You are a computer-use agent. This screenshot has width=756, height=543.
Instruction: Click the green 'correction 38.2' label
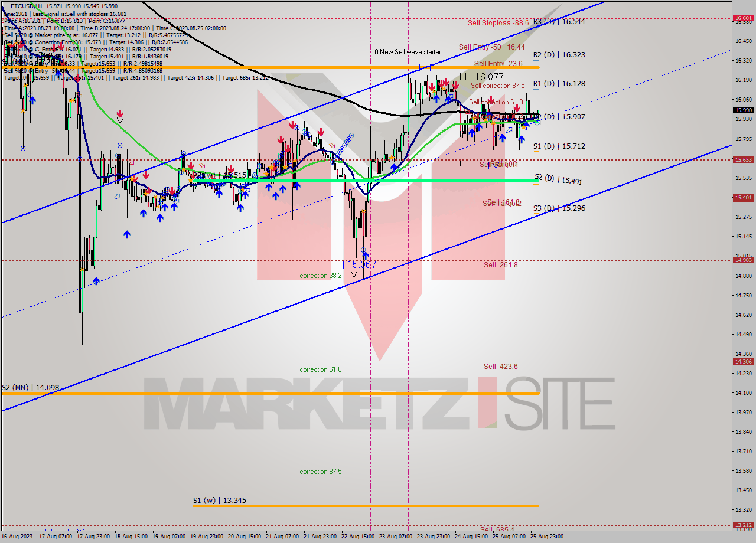[321, 276]
